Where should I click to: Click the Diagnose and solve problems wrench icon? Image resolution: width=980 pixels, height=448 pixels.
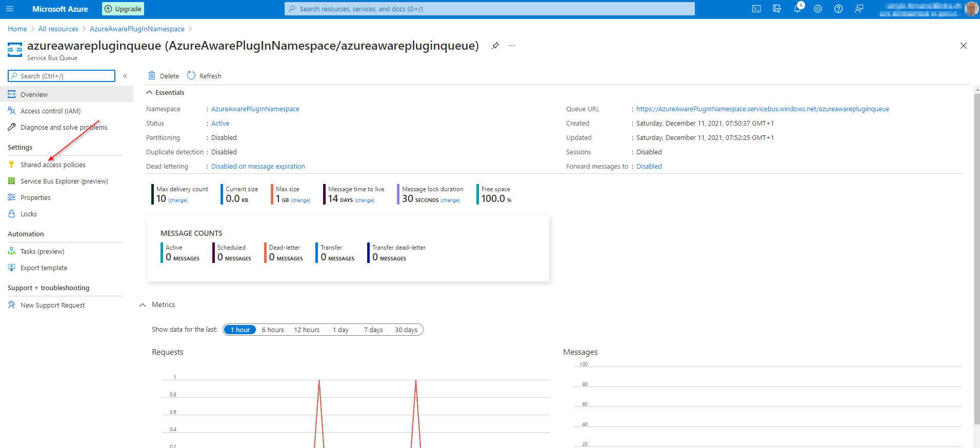[x=12, y=127]
